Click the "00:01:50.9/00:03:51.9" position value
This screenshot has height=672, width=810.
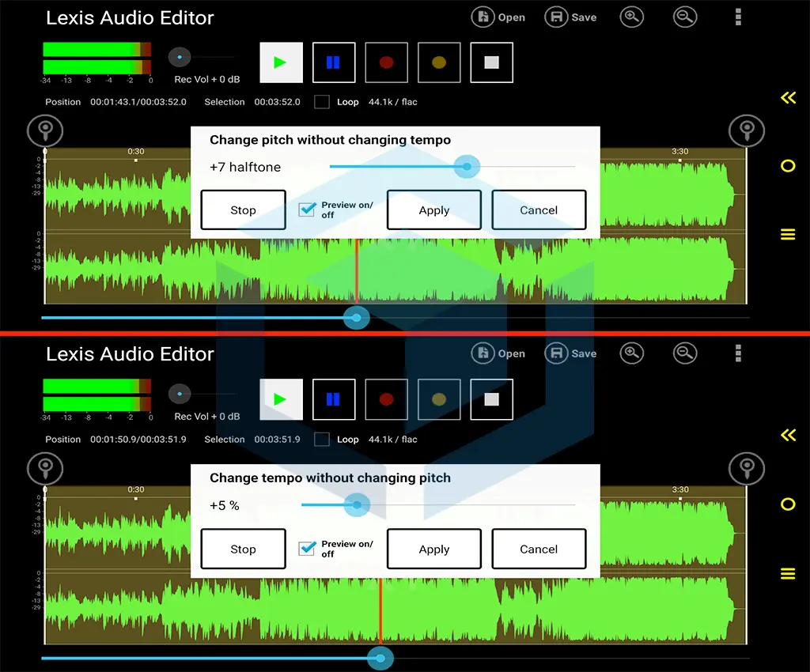tap(138, 440)
